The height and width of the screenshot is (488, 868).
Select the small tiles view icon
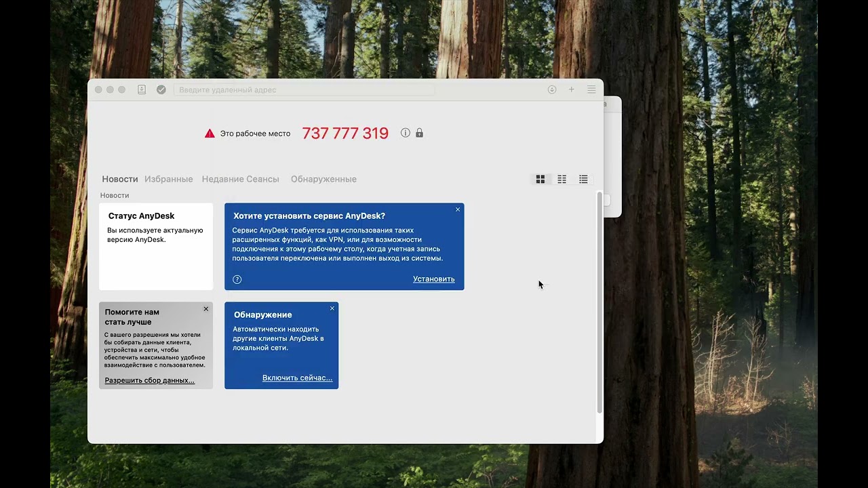561,179
